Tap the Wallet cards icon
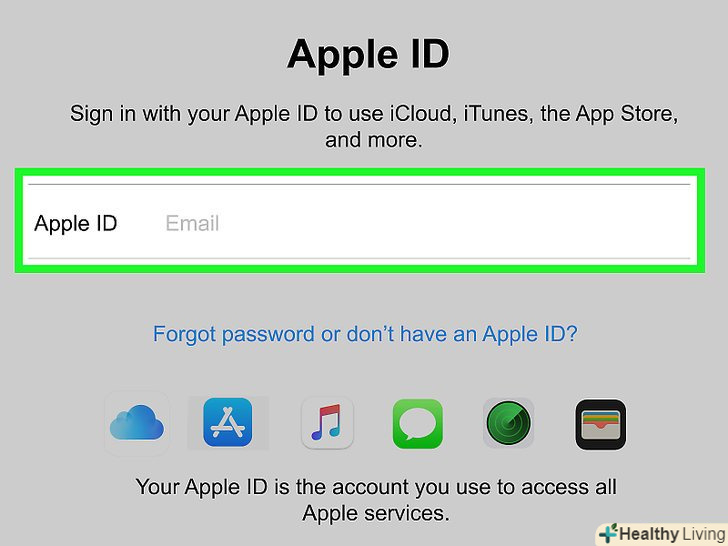Screen dimensions: 728x546 601,424
